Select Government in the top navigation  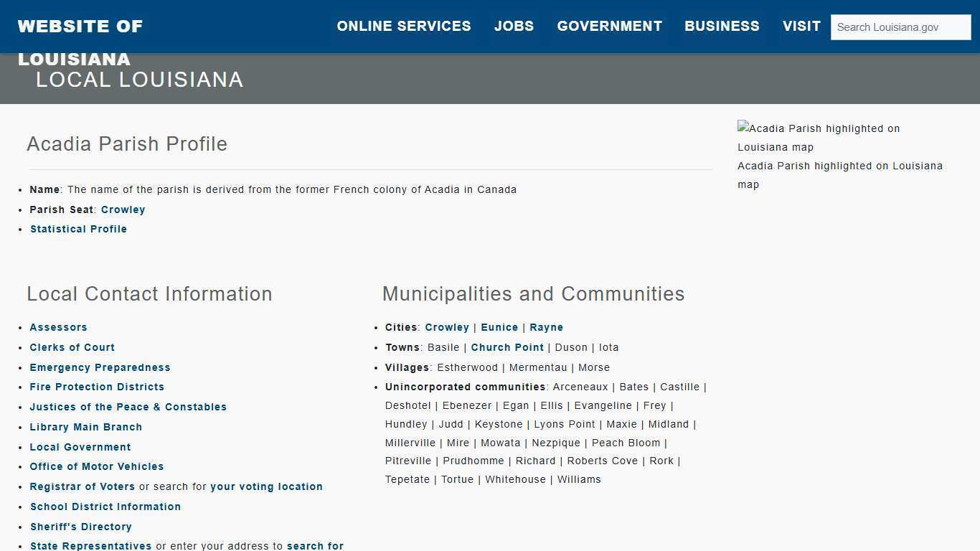click(609, 26)
